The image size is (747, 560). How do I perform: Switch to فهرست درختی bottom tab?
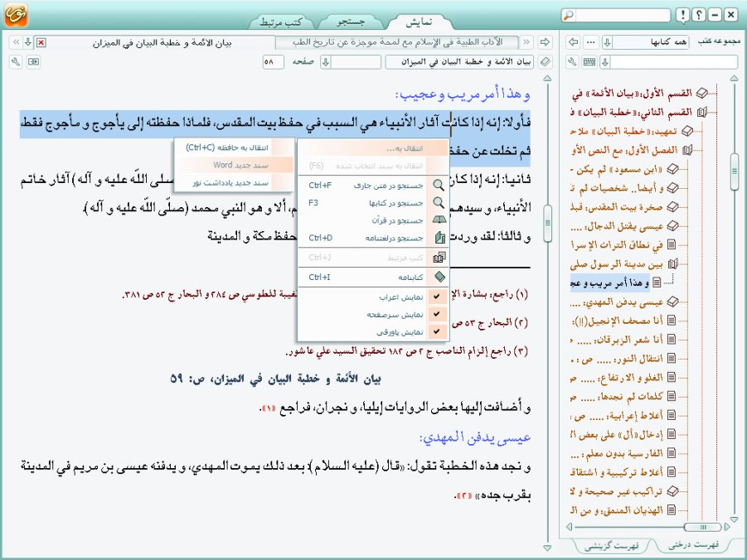pos(694,545)
